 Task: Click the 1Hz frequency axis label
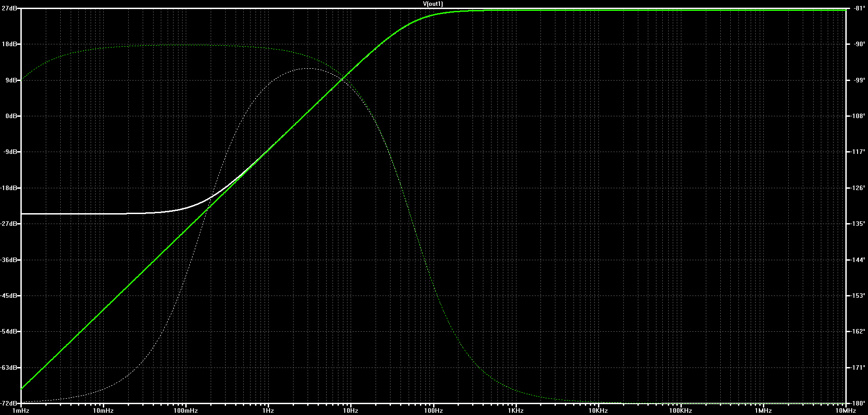[x=268, y=410]
